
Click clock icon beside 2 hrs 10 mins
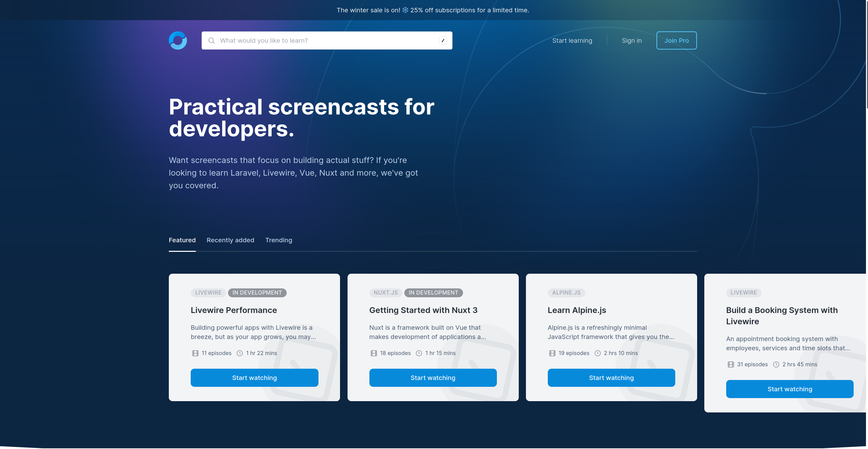[x=598, y=353]
